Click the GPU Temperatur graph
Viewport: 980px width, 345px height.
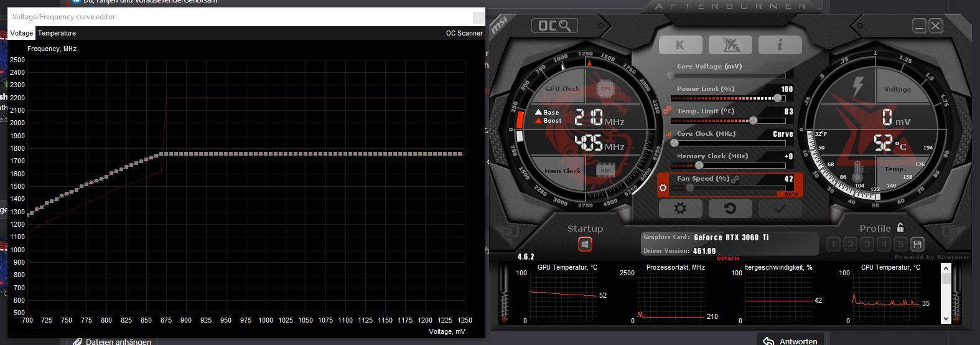click(x=562, y=296)
